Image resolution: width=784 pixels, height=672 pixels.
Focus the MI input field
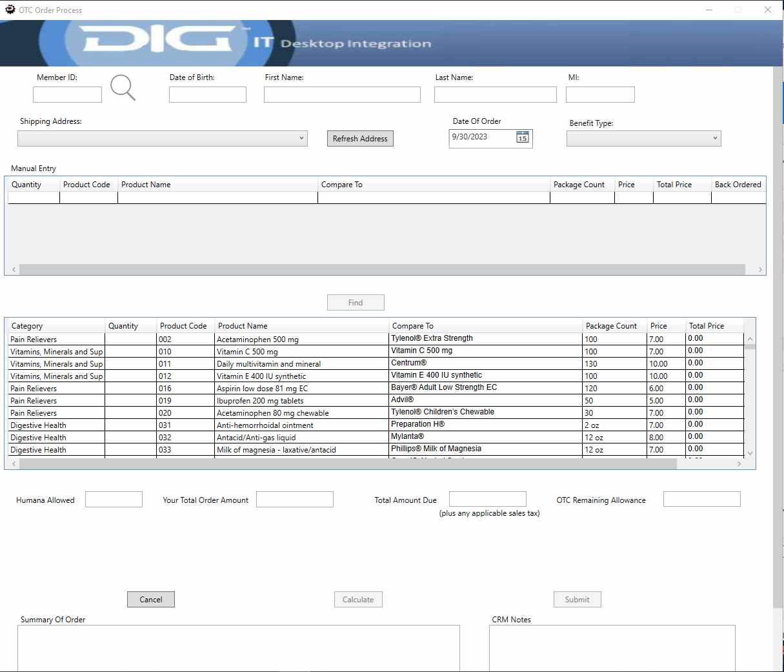coord(600,95)
